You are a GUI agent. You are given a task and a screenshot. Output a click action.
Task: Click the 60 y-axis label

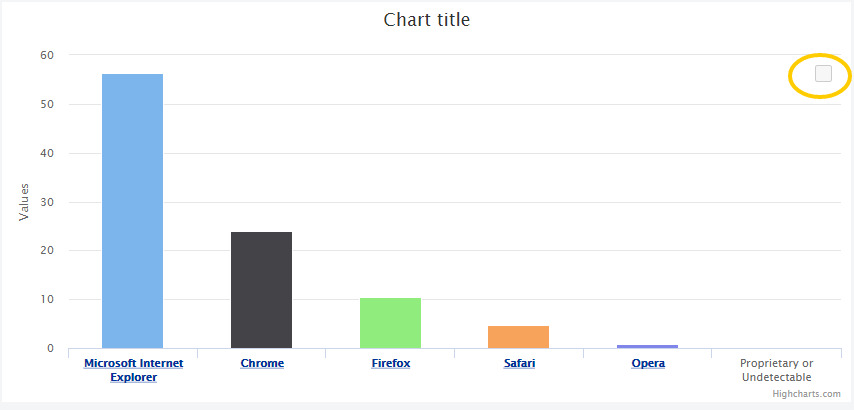(x=46, y=55)
